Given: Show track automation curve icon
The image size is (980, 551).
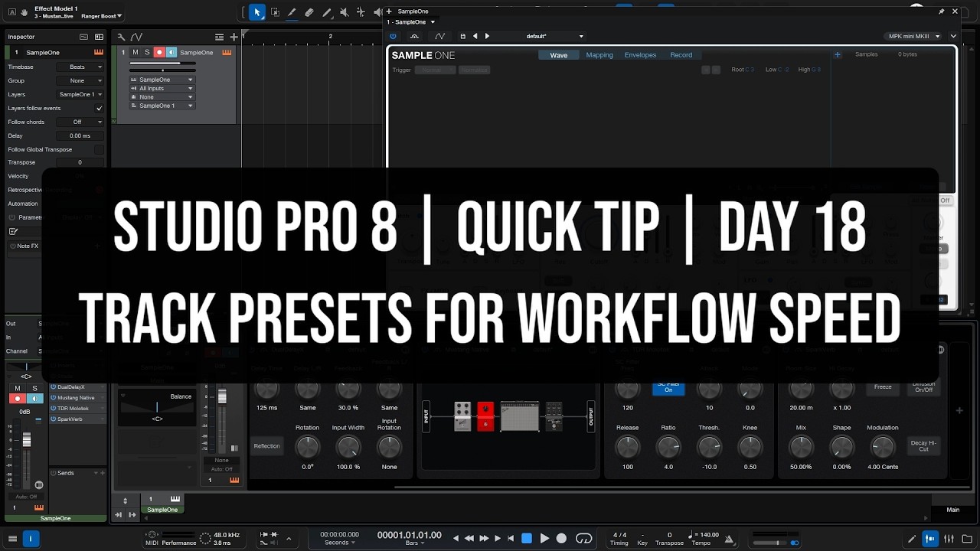Looking at the screenshot, I should point(136,37).
